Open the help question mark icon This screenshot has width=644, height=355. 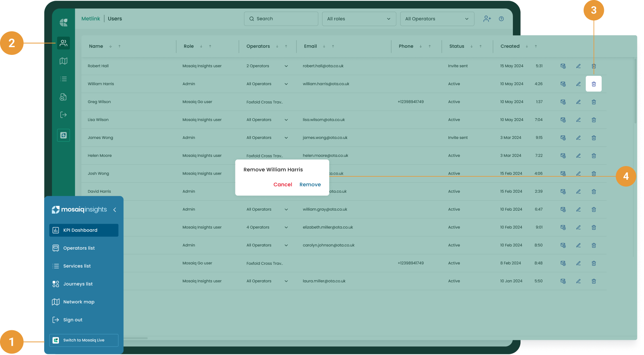[x=501, y=19]
